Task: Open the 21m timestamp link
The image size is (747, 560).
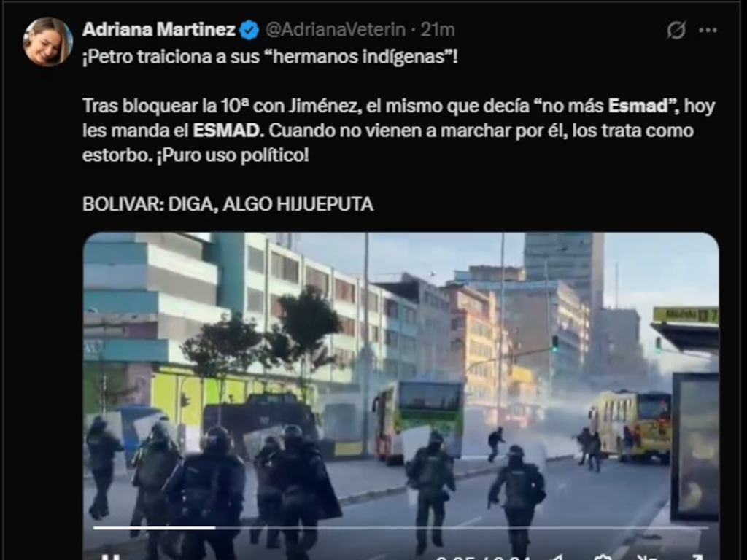Action: tap(438, 29)
